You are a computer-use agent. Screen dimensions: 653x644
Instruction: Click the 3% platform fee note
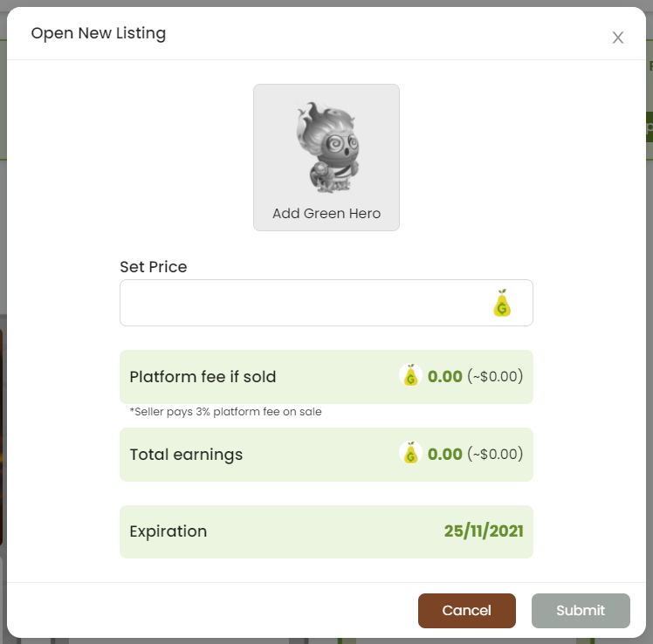(x=226, y=412)
